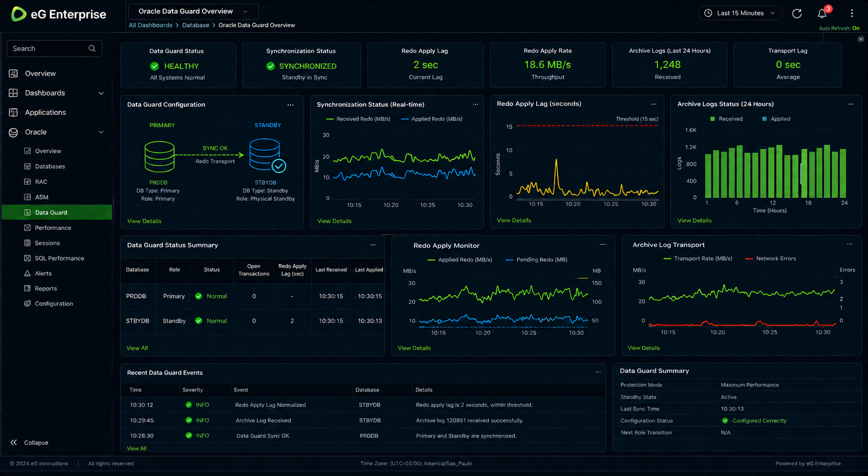The width and height of the screenshot is (868, 476).
Task: Toggle Transport Rate legend series
Action: [698, 259]
